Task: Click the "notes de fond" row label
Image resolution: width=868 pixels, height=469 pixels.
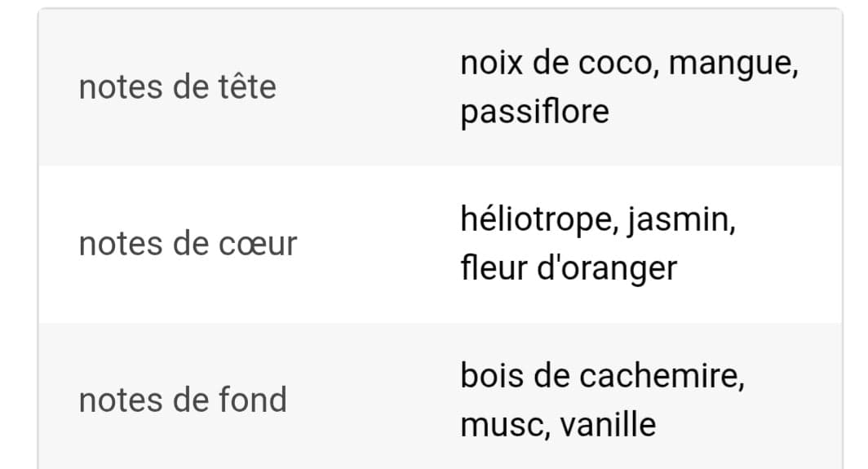Action: [x=183, y=400]
